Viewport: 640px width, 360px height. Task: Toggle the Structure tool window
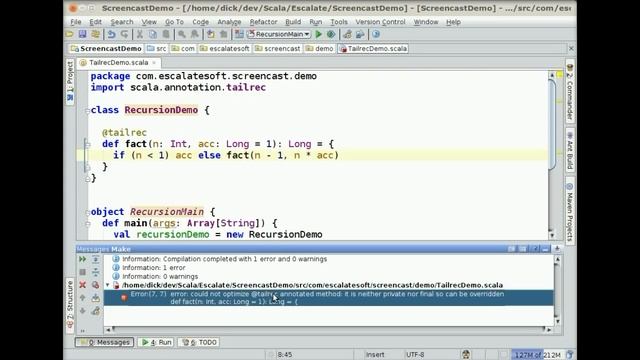70,304
